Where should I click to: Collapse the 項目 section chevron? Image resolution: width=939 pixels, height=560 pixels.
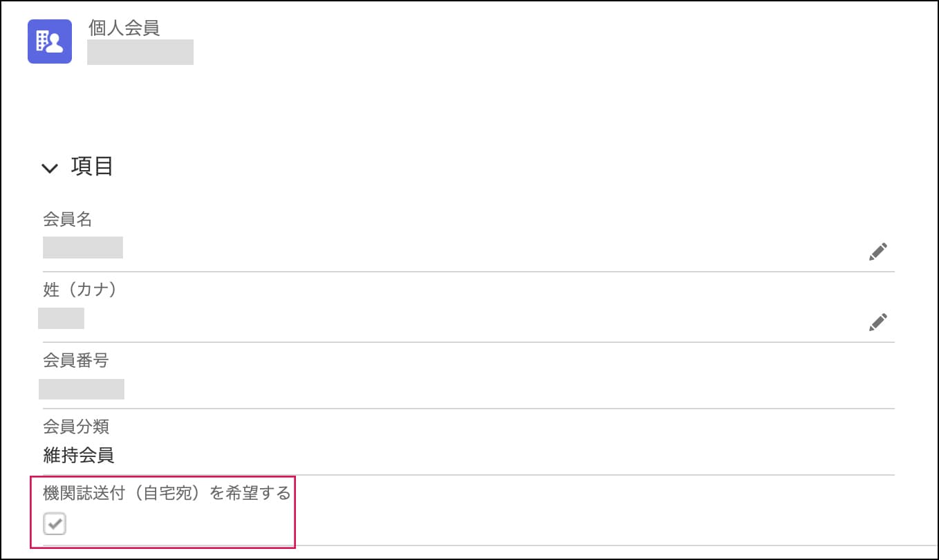[50, 168]
